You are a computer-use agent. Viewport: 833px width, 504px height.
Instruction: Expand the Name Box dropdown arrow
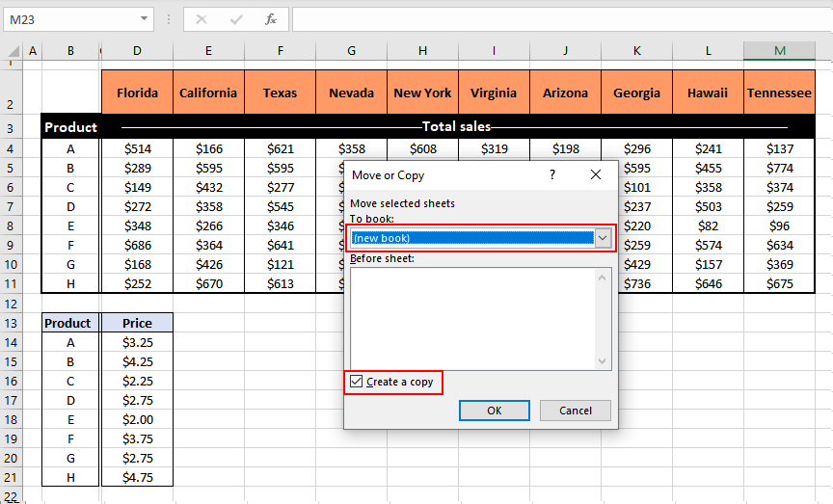(144, 19)
